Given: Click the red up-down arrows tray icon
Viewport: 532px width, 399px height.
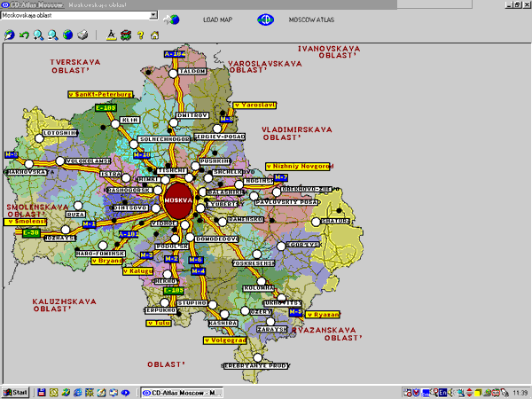Looking at the screenshot, I should [469, 393].
